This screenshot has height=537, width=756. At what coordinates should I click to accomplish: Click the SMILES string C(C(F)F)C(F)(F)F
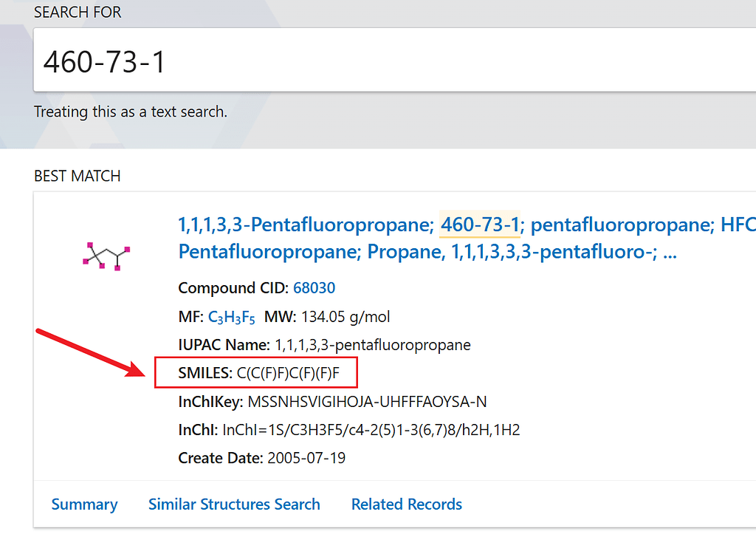click(288, 374)
